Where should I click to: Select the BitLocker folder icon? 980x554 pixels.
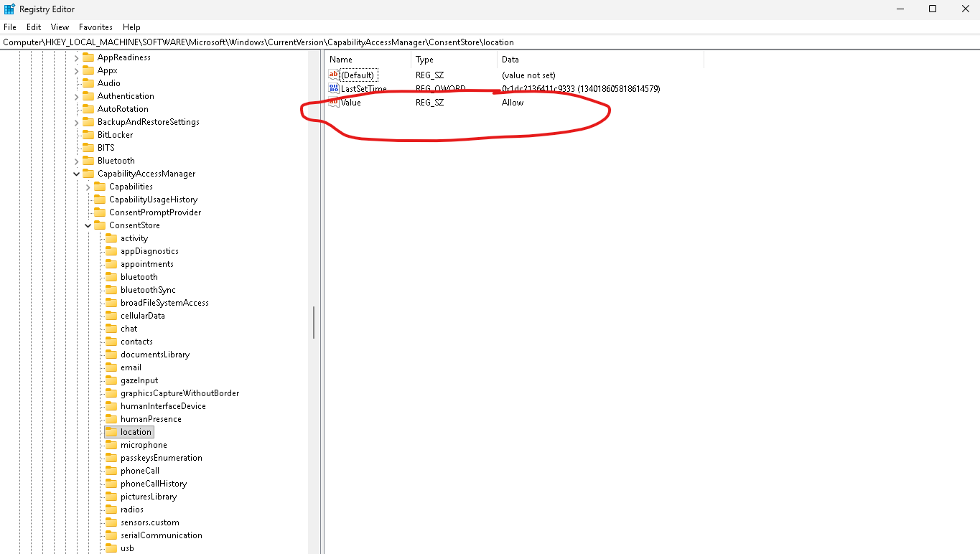pyautogui.click(x=88, y=135)
